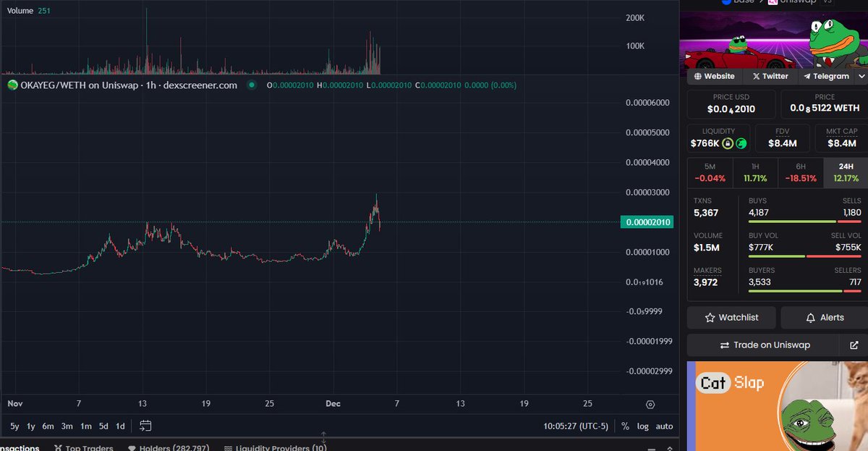Toggle percent scale on chart
The width and height of the screenshot is (868, 451).
click(x=625, y=426)
